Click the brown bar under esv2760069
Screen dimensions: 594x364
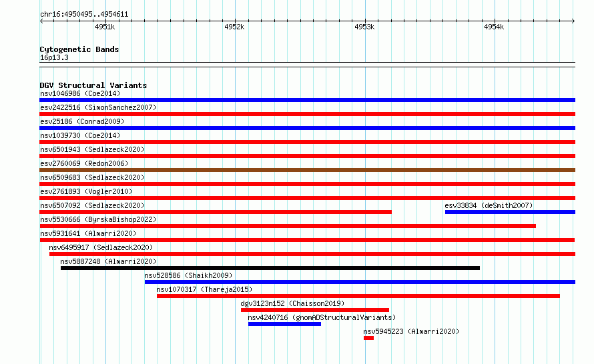pyautogui.click(x=307, y=170)
